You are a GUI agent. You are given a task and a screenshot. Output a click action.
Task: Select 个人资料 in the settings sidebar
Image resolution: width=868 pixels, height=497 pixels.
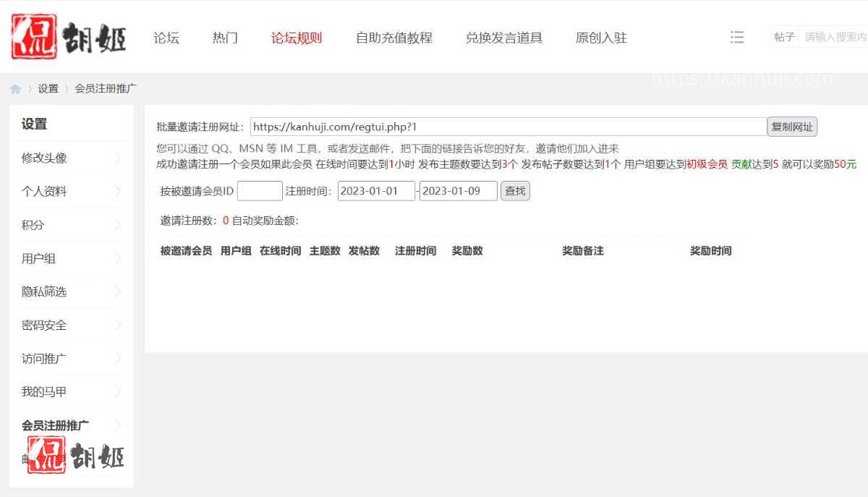[45, 192]
